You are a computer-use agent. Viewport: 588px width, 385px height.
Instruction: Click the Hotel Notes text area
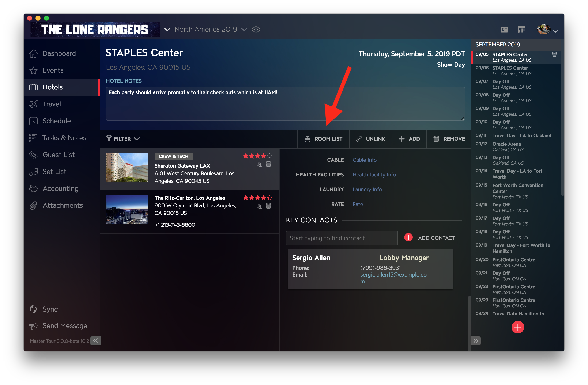click(285, 104)
